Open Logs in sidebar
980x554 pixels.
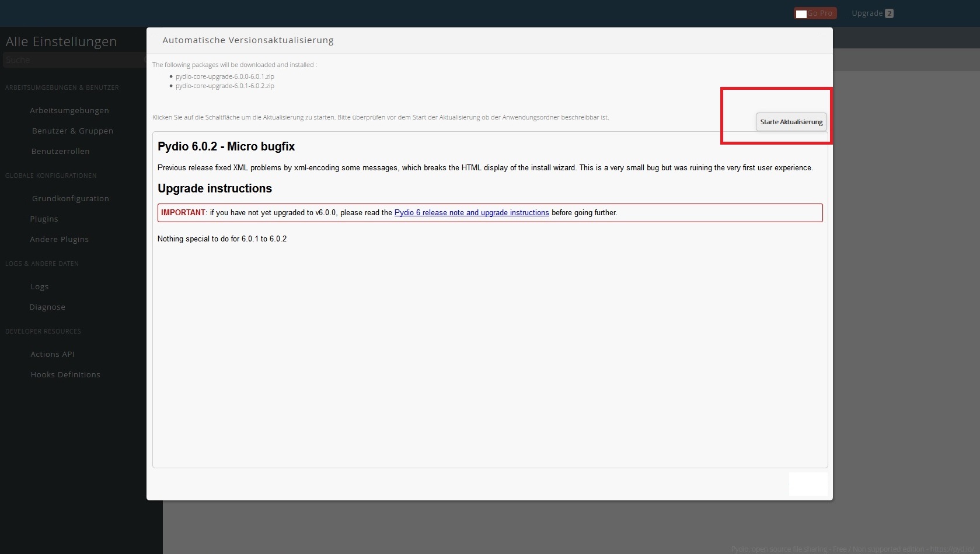[40, 287]
